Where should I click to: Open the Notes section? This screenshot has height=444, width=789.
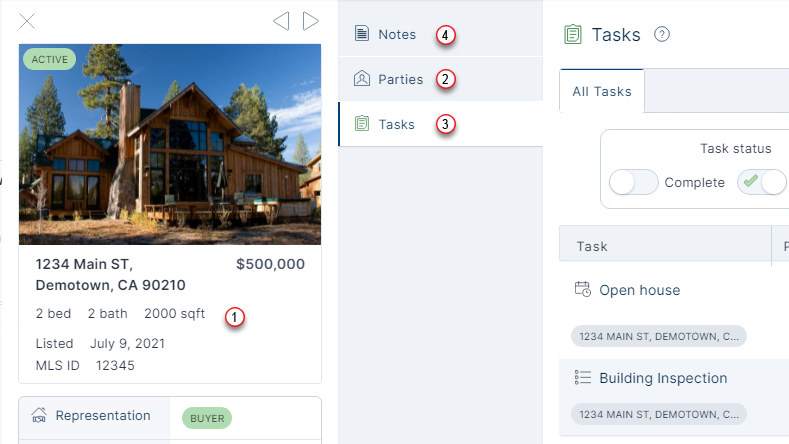(x=397, y=34)
